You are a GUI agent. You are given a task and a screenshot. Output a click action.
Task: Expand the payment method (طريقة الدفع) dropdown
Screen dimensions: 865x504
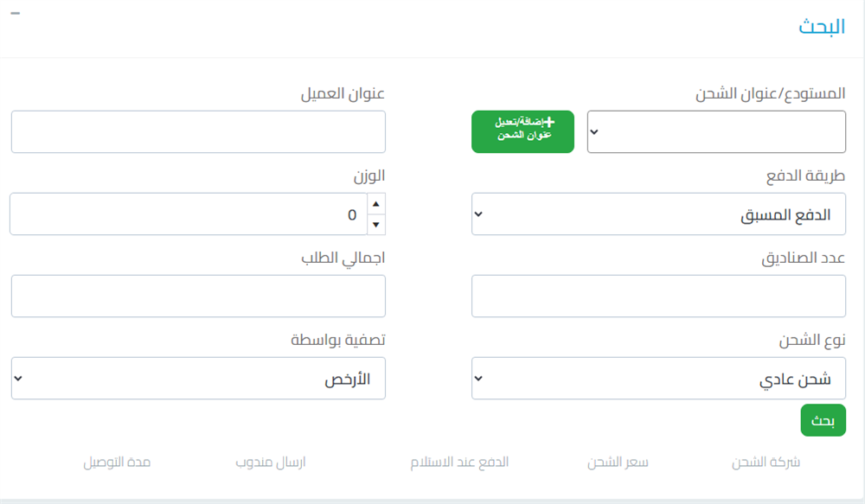pyautogui.click(x=658, y=214)
